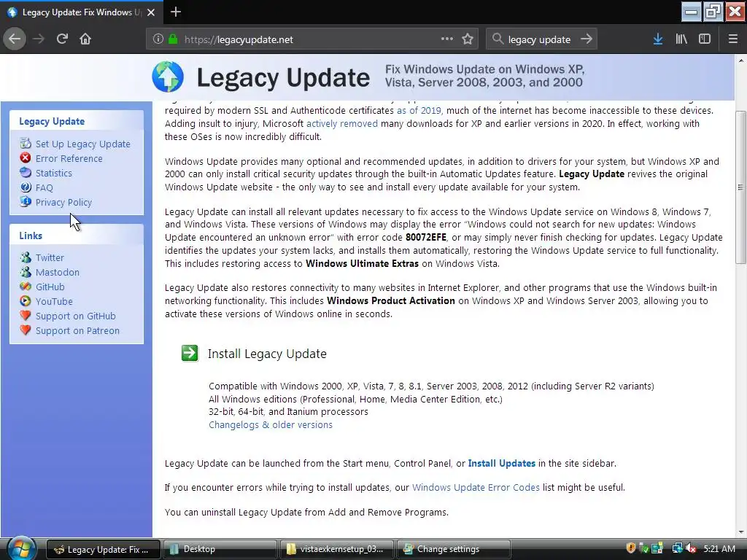Open the Firefox hamburger menu
The image size is (747, 560).
click(733, 39)
